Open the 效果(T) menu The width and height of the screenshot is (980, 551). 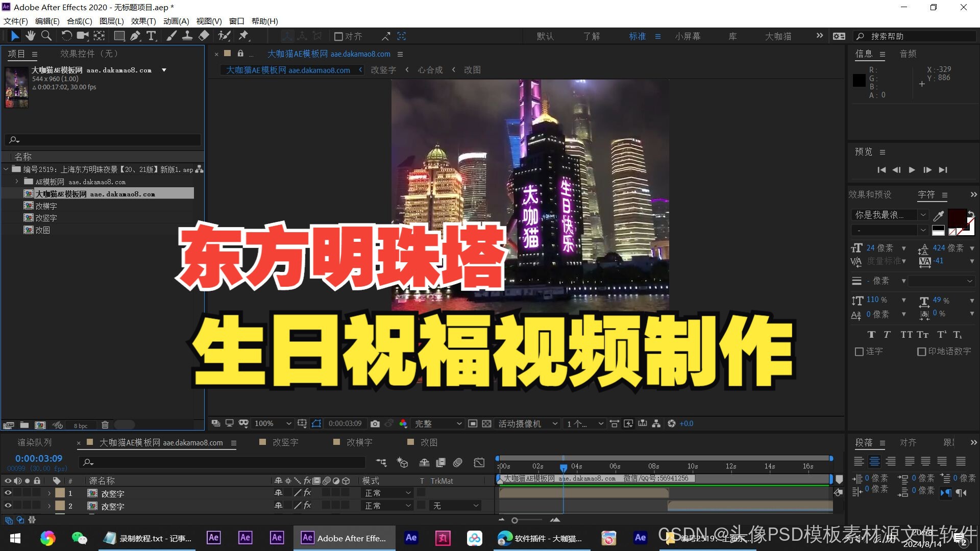coord(143,21)
